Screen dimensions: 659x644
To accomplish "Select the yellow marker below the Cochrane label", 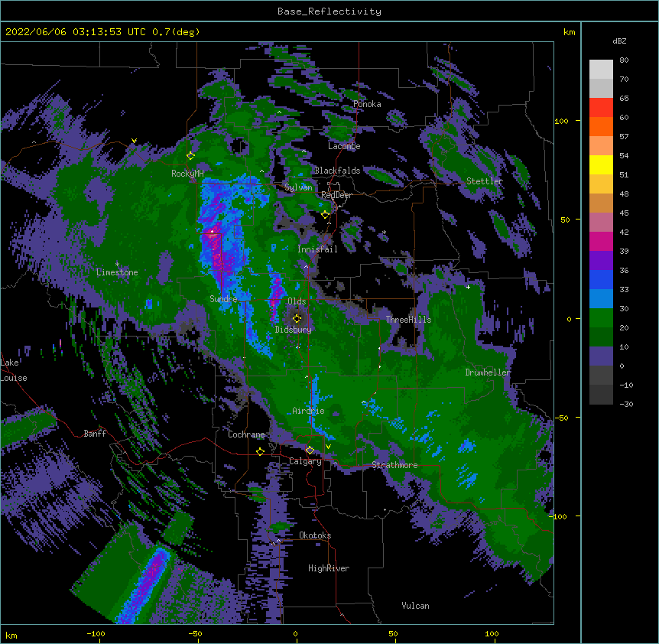I will click(x=260, y=451).
